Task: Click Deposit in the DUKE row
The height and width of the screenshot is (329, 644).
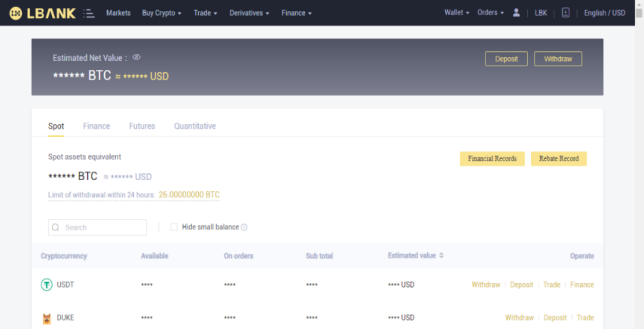Action: pos(555,318)
